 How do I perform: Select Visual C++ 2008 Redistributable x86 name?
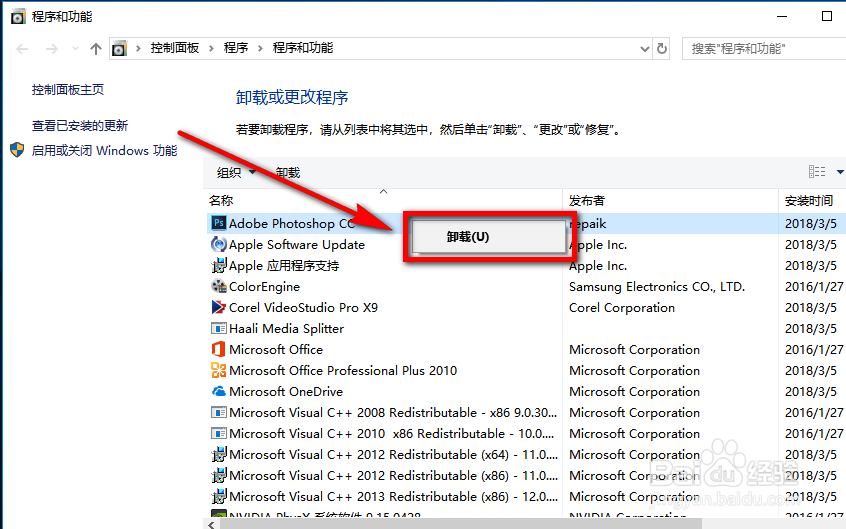[x=393, y=412]
